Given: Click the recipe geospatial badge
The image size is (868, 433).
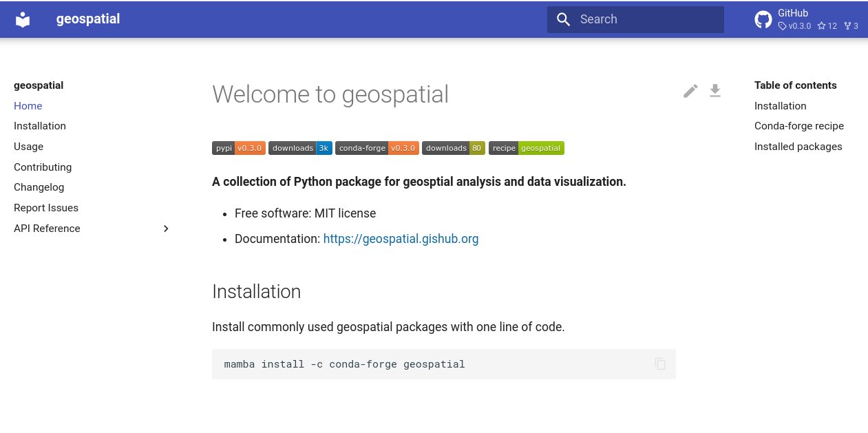Looking at the screenshot, I should 527,148.
